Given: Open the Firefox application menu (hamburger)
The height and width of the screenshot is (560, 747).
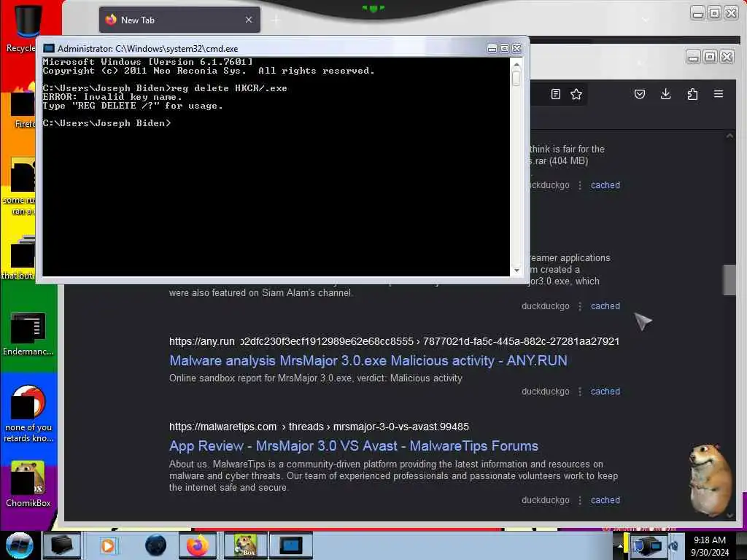Looking at the screenshot, I should point(719,94).
